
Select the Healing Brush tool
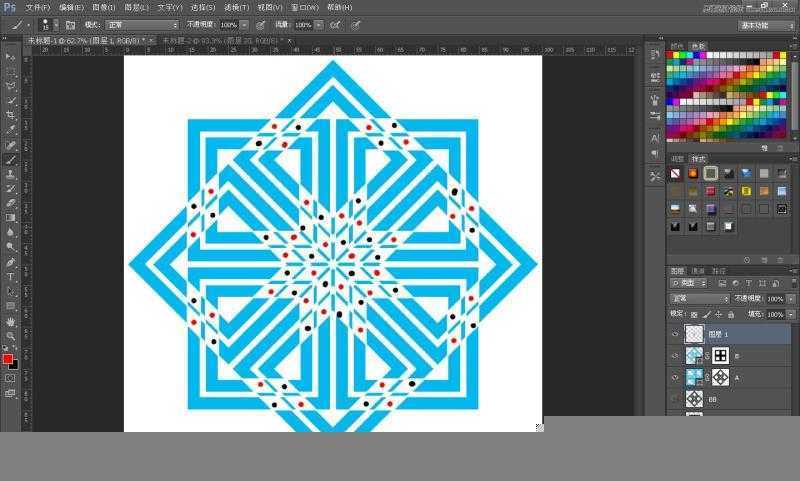tap(10, 145)
